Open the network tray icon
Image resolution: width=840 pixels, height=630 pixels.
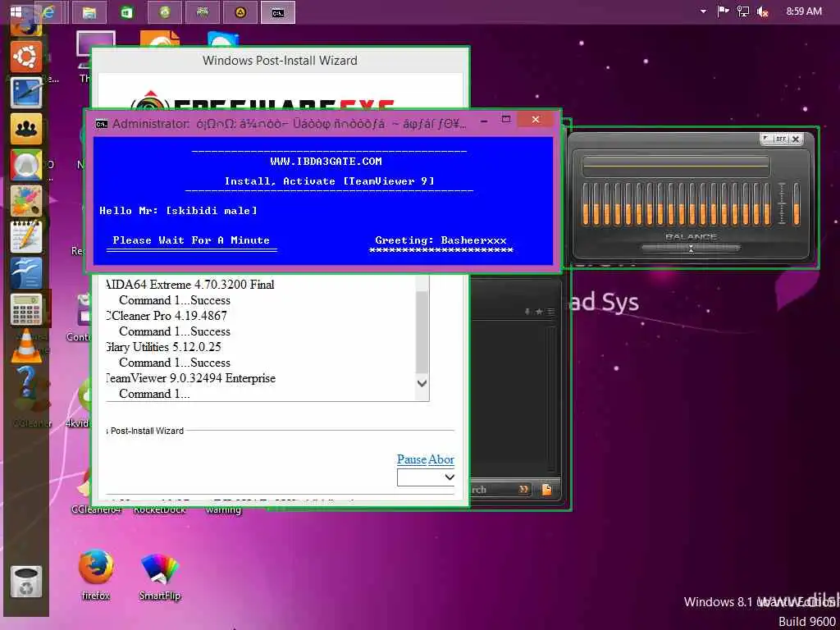coord(743,11)
